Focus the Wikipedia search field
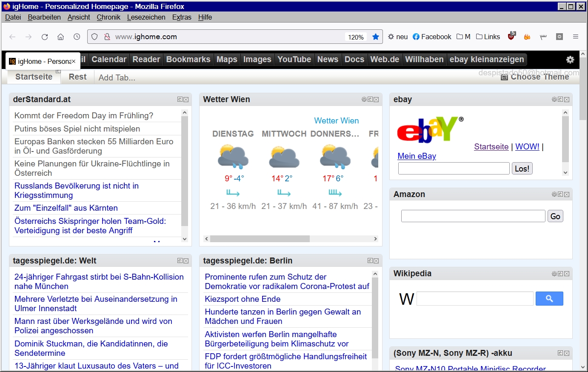The height and width of the screenshot is (372, 588). (x=475, y=299)
